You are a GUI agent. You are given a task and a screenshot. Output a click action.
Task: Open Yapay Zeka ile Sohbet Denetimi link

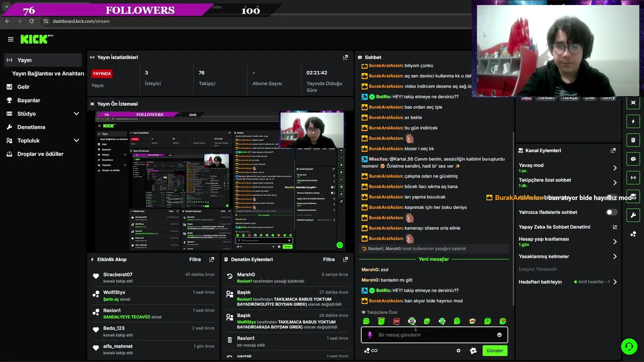click(x=568, y=227)
